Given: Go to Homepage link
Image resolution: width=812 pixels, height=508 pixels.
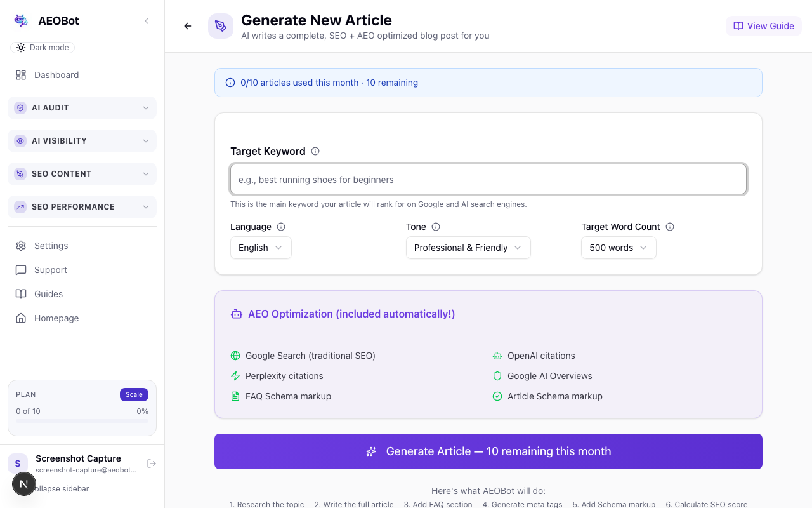Looking at the screenshot, I should pyautogui.click(x=82, y=318).
